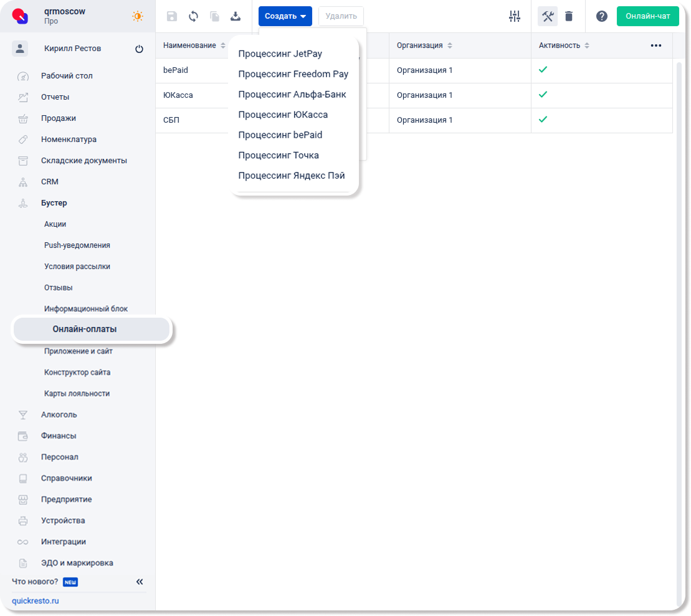Viewport: 691px width, 616px height.
Task: Select Процессинг ЮКасса from dropdown menu
Action: (283, 115)
